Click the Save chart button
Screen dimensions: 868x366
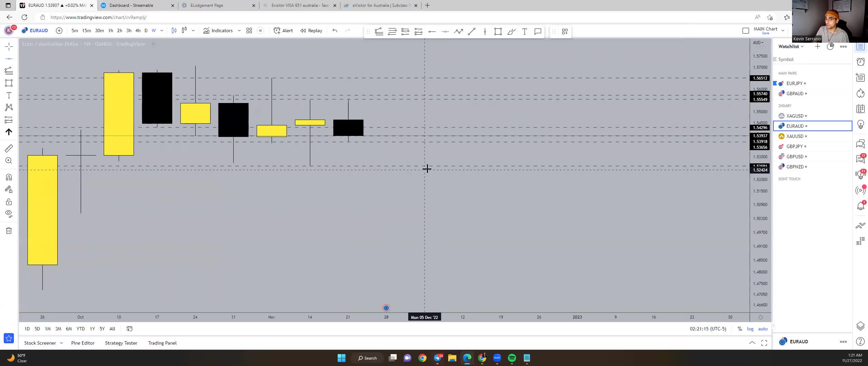766,33
